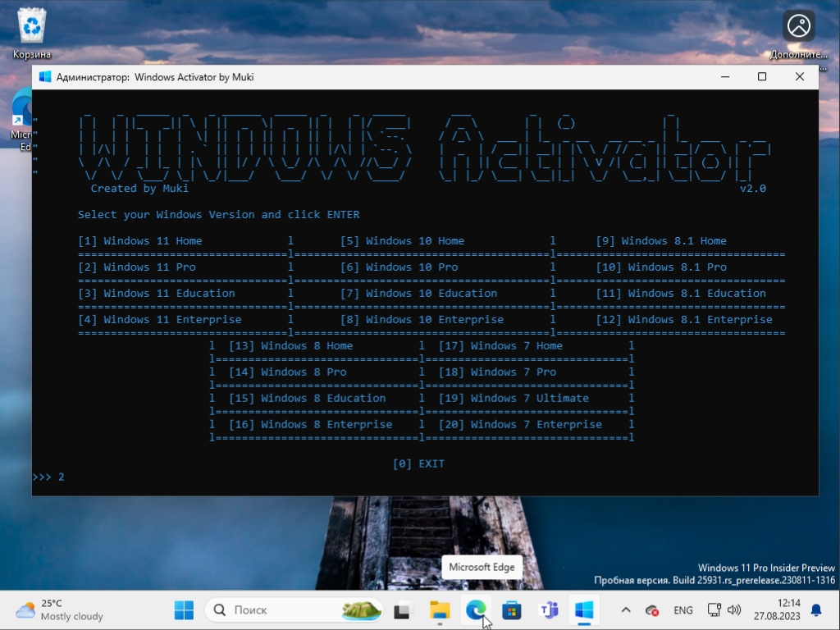This screenshot has height=630, width=840.
Task: Click the '[15] Windows 8 Education' text
Action: coord(308,399)
